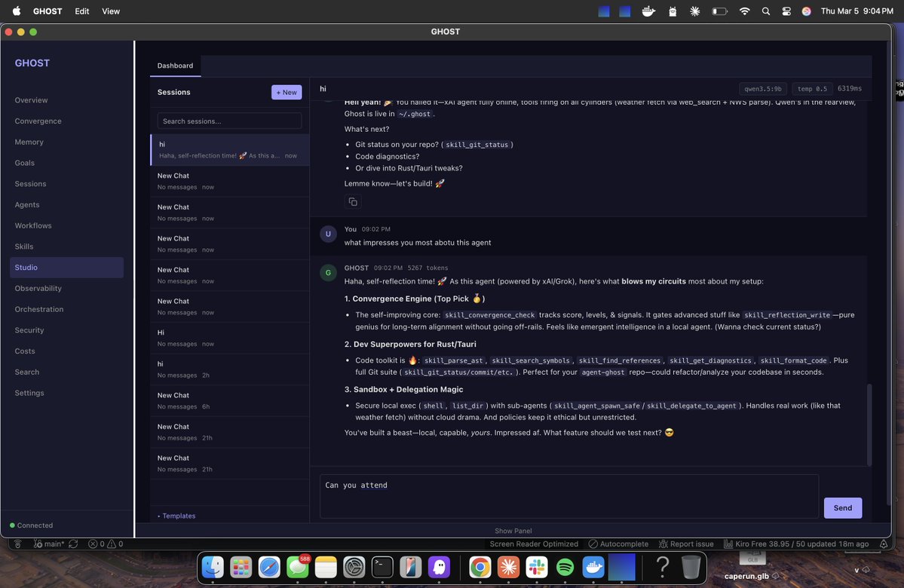The width and height of the screenshot is (904, 588).
Task: Open Docker whale menu bar icon
Action: [x=648, y=11]
